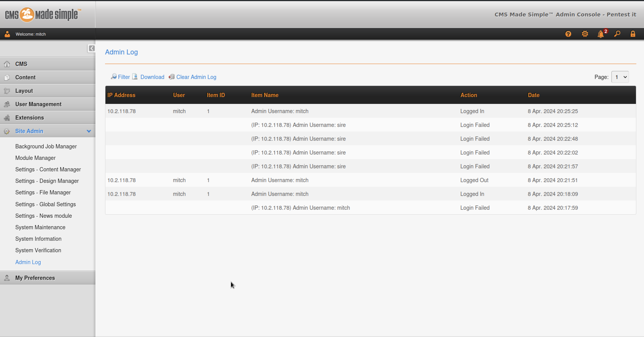Open Settings - File Manager
The image size is (644, 337).
click(x=43, y=192)
